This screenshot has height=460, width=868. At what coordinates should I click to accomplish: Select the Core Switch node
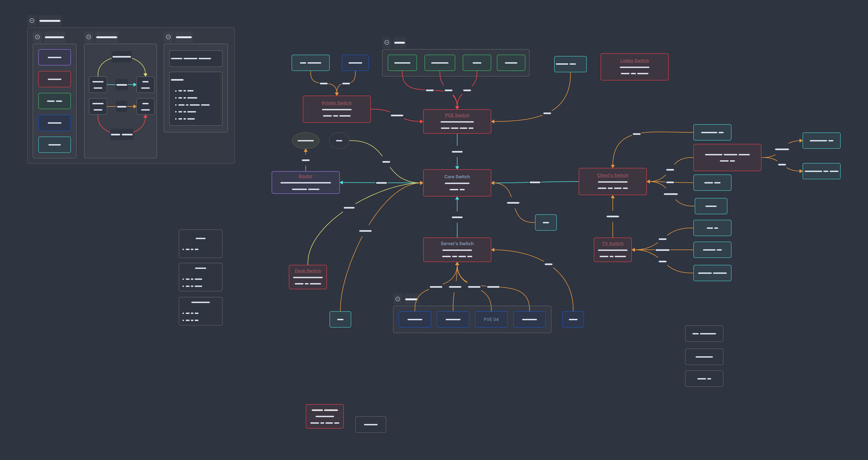pos(457,183)
